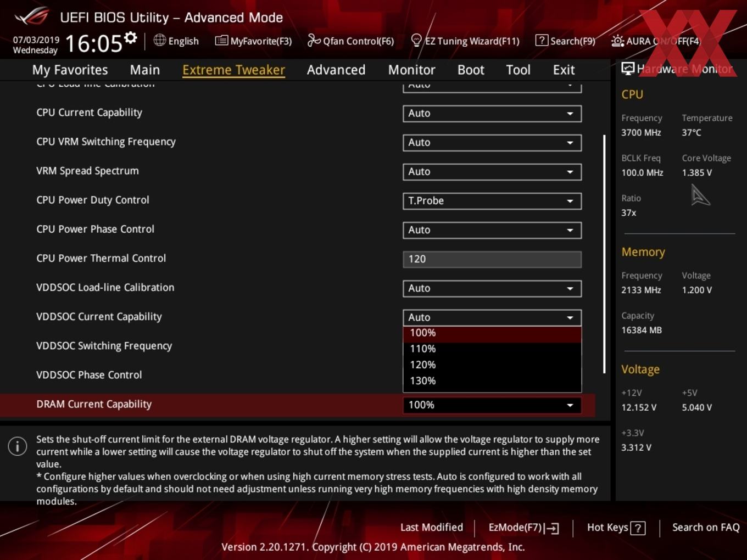
Task: Select CPU Power Phase Control label
Action: 95,229
